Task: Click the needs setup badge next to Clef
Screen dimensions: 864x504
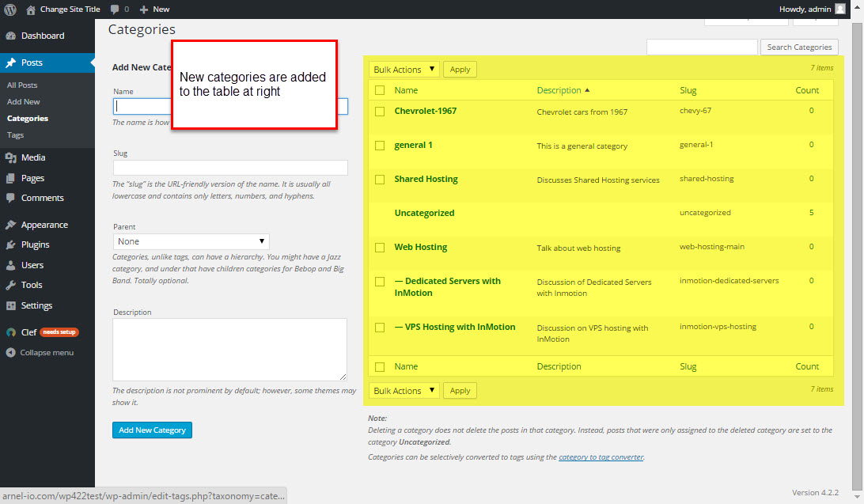Action: click(59, 332)
